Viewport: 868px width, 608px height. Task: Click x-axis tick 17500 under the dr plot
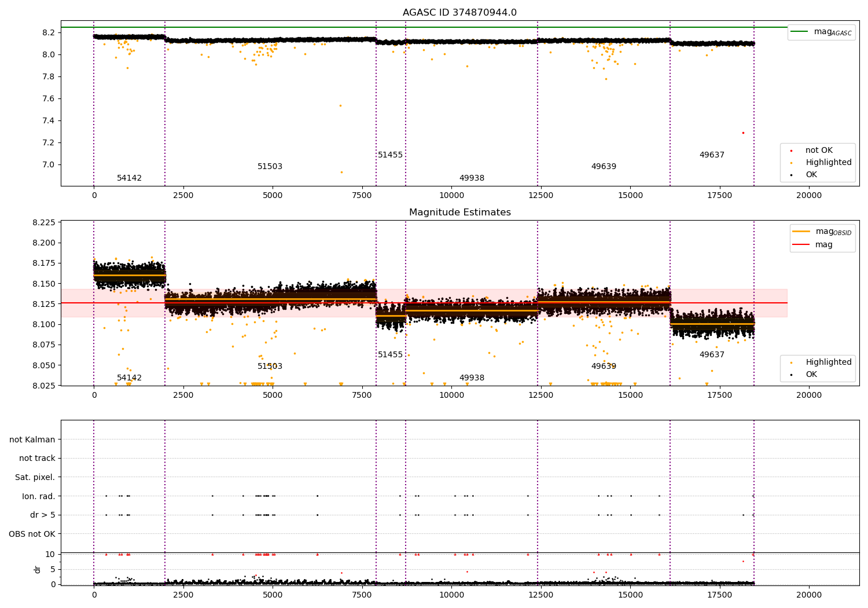click(x=719, y=595)
